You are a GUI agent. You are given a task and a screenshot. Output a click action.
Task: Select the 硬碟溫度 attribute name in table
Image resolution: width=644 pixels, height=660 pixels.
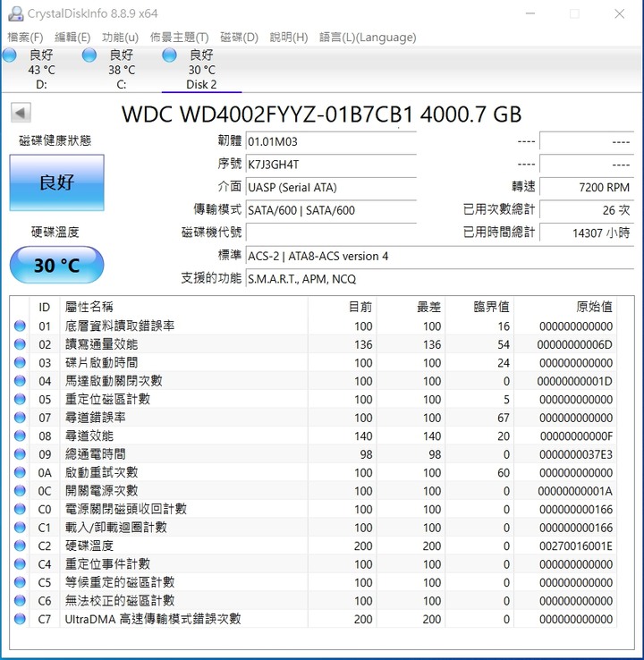(89, 546)
